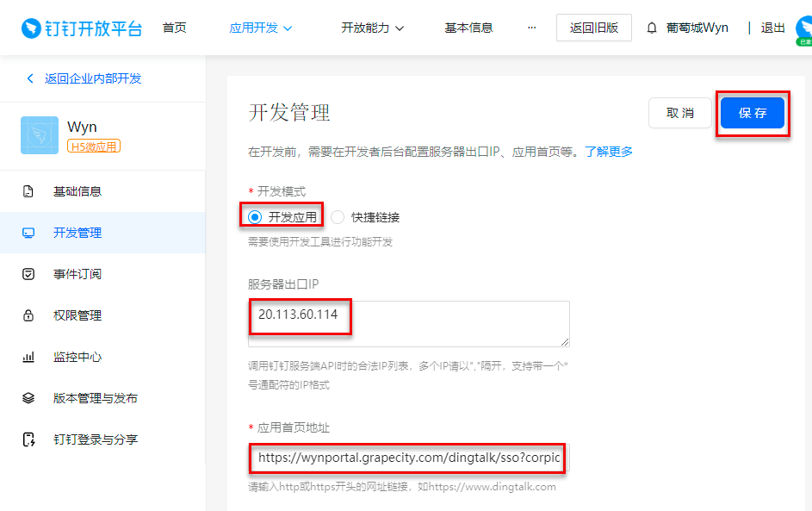Click the 基础信息 document icon
812x511 pixels.
point(28,191)
